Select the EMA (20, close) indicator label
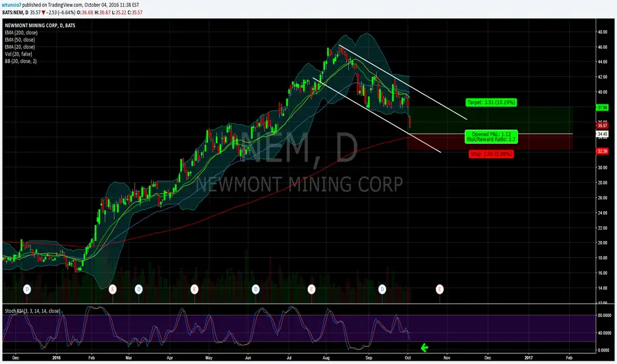The width and height of the screenshot is (617, 364). click(x=20, y=47)
